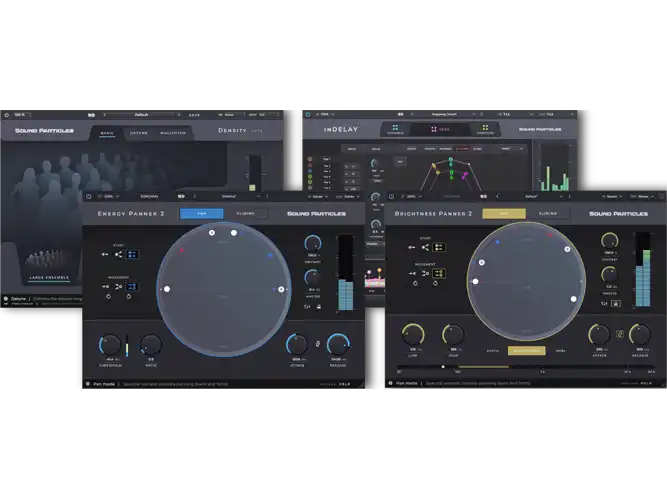Toggle attack-release link in Energy Panner

pos(317,344)
